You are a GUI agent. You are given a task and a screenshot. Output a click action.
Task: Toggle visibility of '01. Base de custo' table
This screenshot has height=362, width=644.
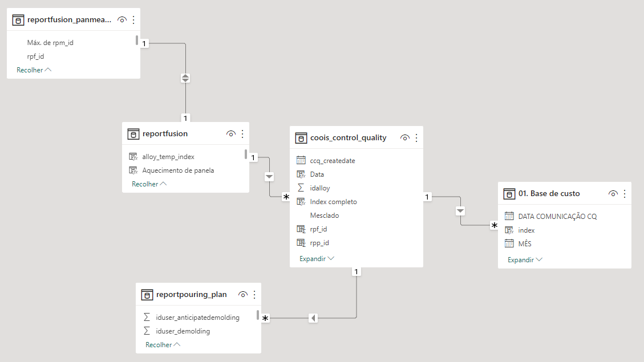point(613,194)
